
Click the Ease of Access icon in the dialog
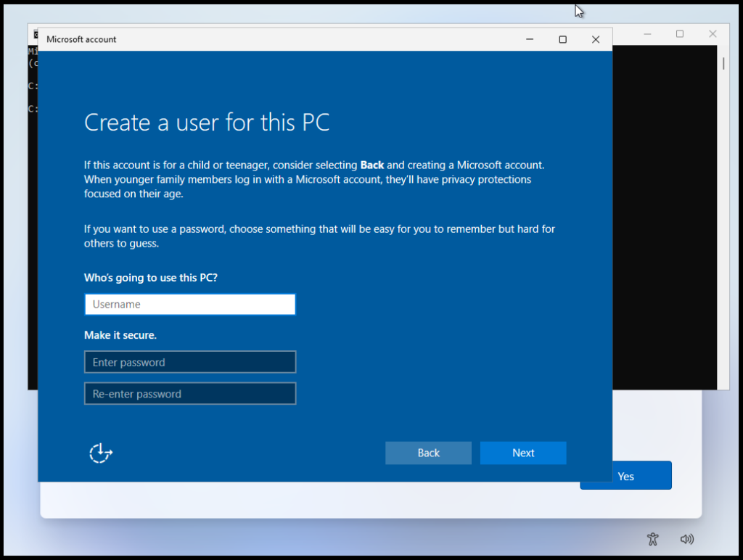click(100, 453)
